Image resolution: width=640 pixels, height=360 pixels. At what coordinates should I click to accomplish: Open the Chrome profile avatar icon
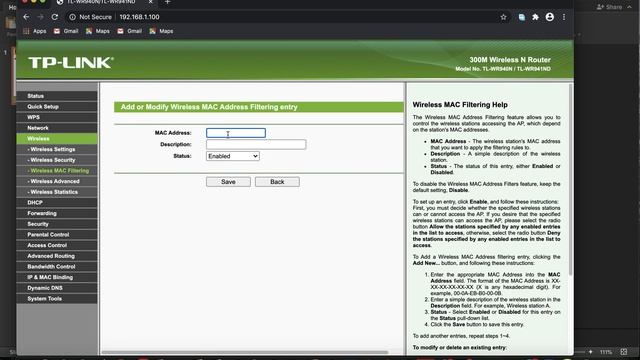click(x=550, y=17)
